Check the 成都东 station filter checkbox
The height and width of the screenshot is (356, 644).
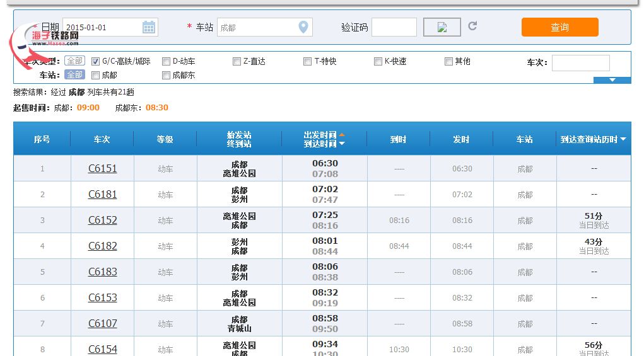167,76
